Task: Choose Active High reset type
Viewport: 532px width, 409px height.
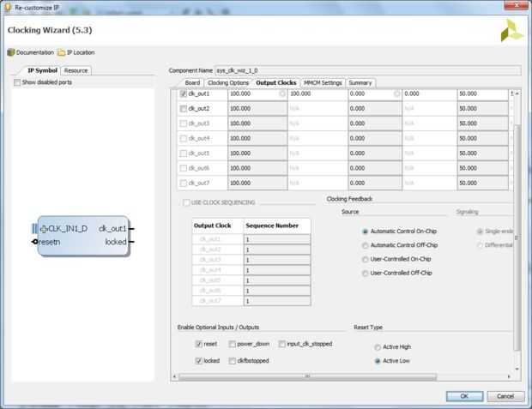Action: 378,347
